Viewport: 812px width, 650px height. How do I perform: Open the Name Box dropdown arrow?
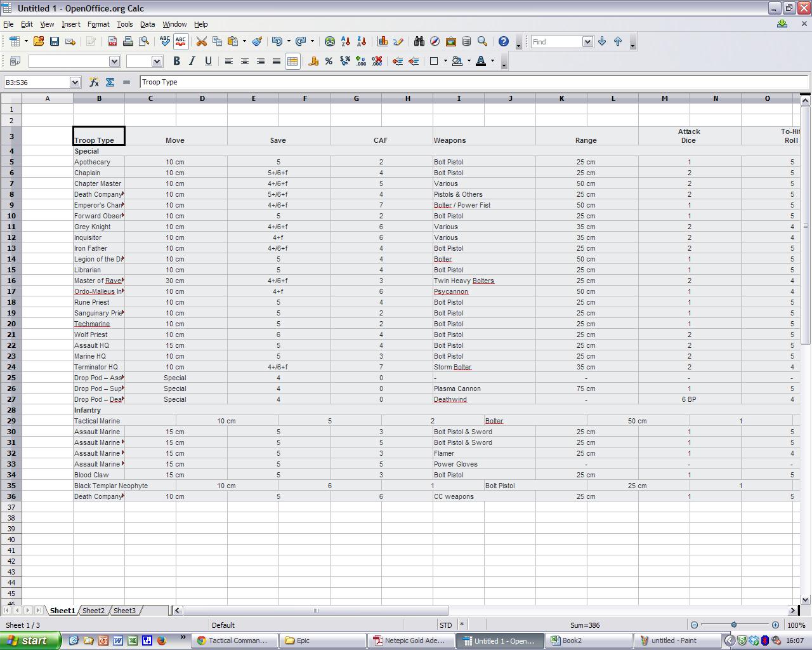coord(75,82)
